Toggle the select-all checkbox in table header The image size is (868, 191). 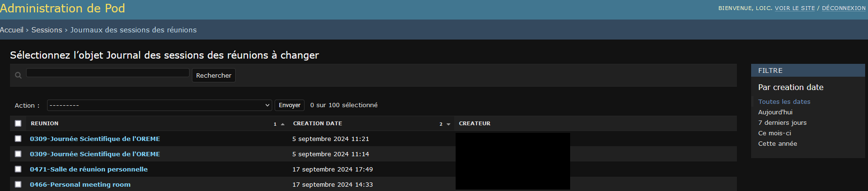point(18,123)
